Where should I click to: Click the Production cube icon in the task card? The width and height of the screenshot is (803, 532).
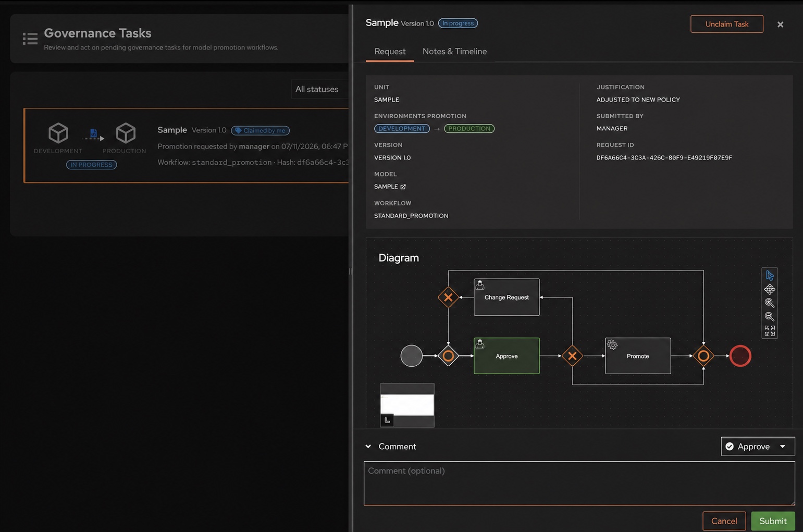(126, 133)
